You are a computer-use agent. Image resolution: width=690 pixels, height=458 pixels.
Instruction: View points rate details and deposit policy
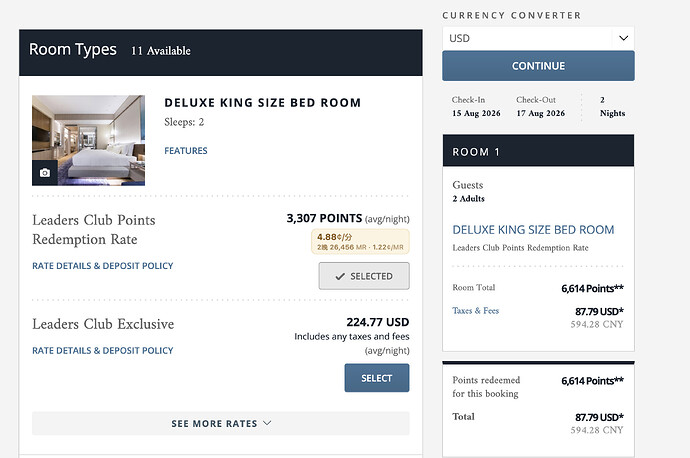point(103,266)
